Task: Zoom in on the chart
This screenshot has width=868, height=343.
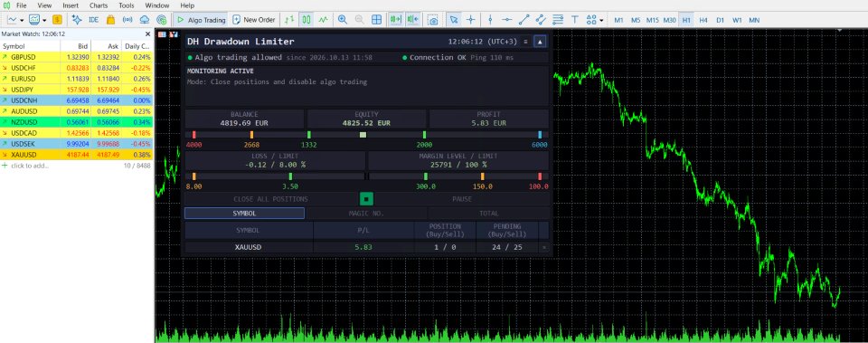Action: click(343, 20)
